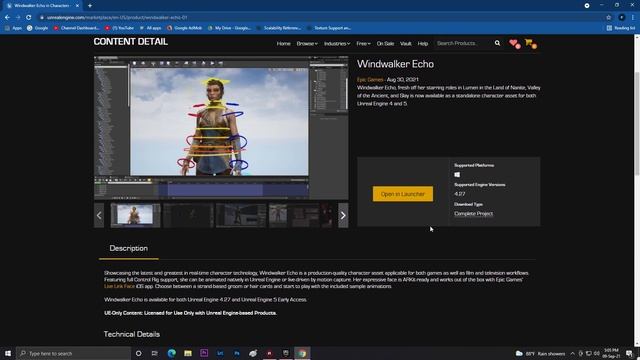This screenshot has width=640, height=360.
Task: Open the weather Rain showers widget
Action: click(x=540, y=353)
